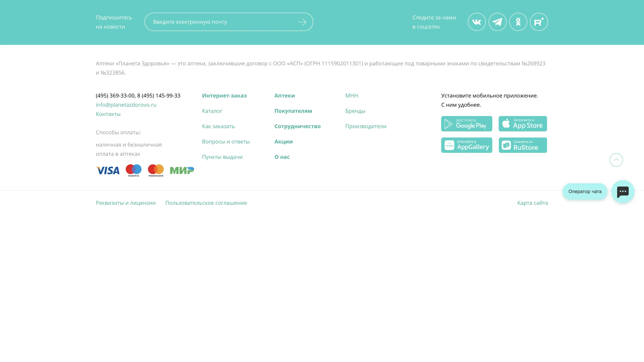Open the Huawei AppGallery badge

[x=467, y=145]
